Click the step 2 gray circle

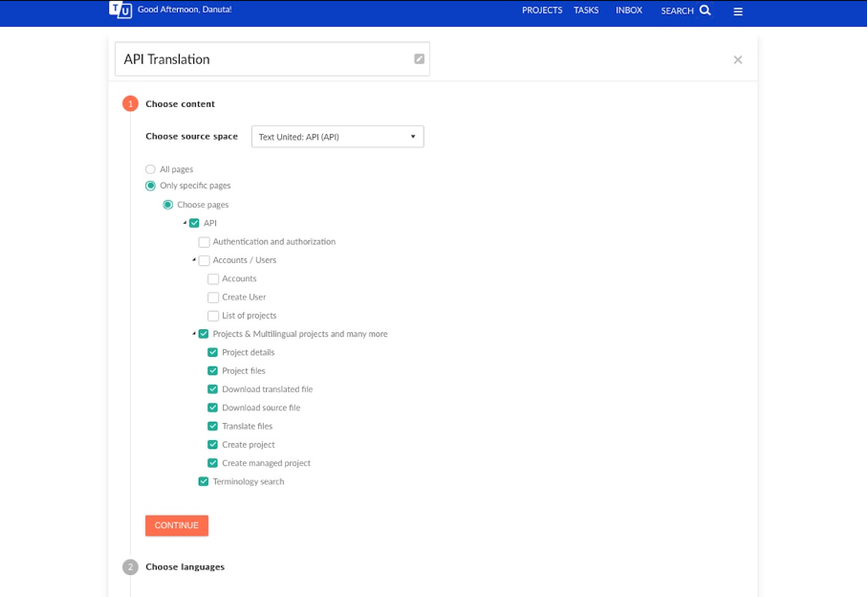point(130,567)
